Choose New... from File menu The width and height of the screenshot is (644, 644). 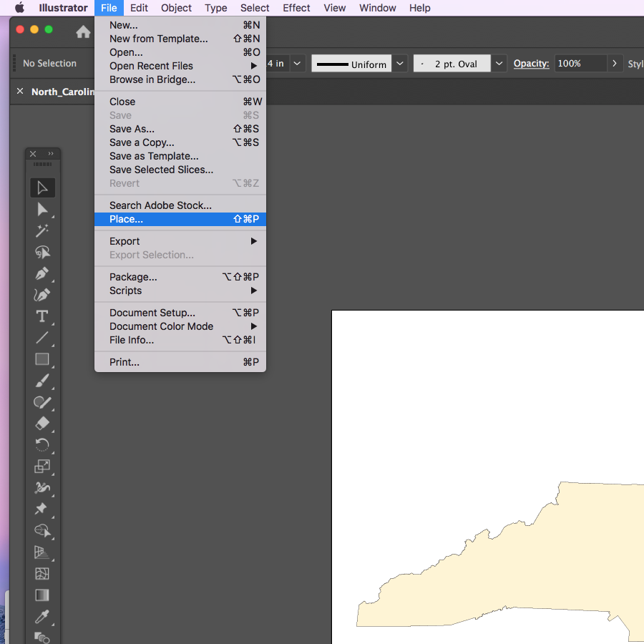pos(180,25)
